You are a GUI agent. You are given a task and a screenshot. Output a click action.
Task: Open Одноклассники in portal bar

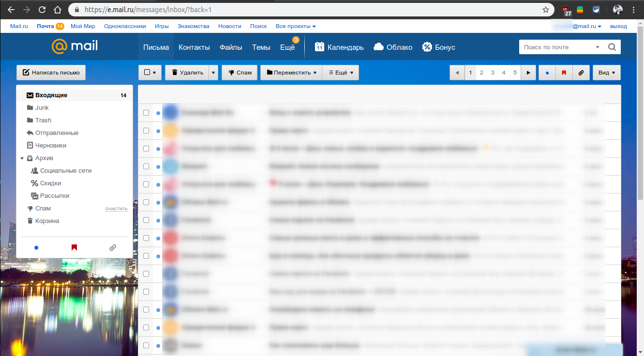(x=125, y=26)
